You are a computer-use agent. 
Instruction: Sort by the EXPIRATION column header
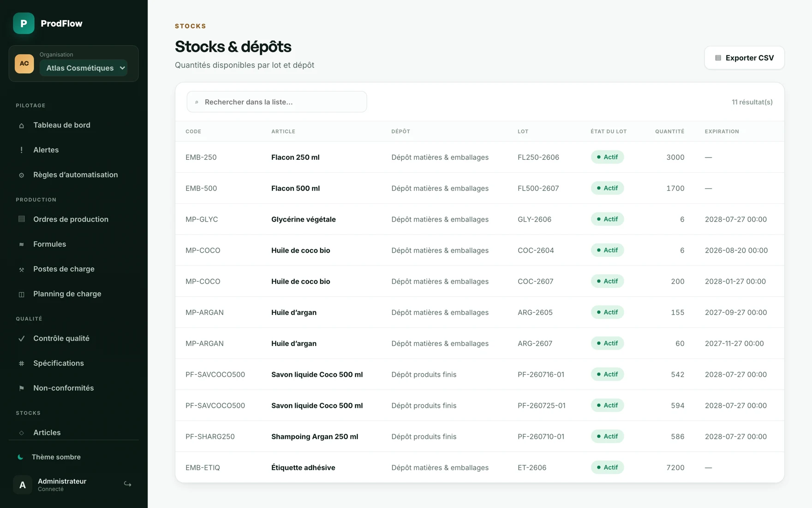722,132
